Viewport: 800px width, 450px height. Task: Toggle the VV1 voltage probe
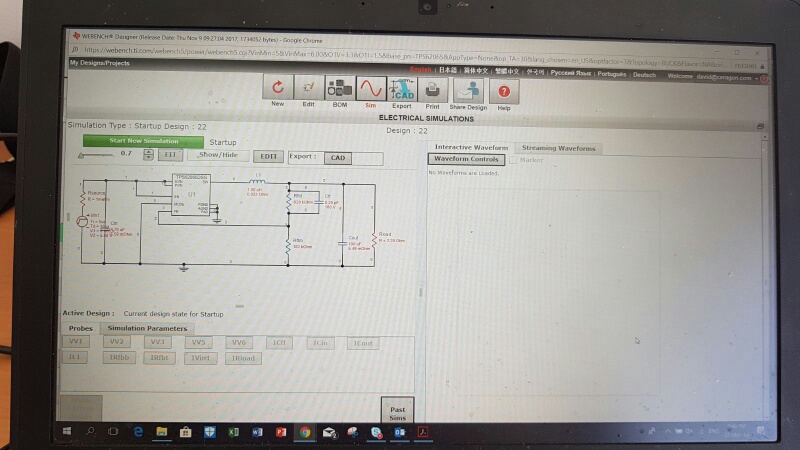click(x=76, y=341)
